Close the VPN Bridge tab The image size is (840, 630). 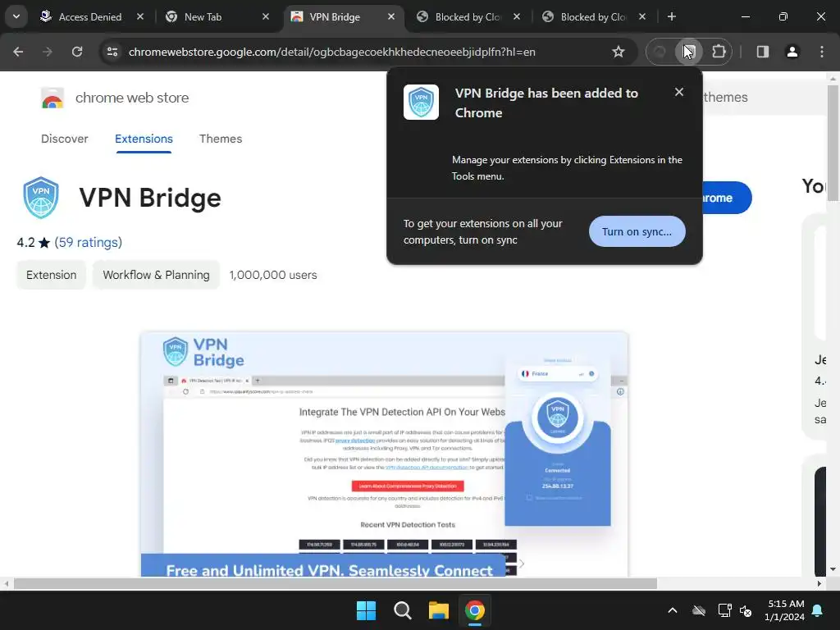391,16
